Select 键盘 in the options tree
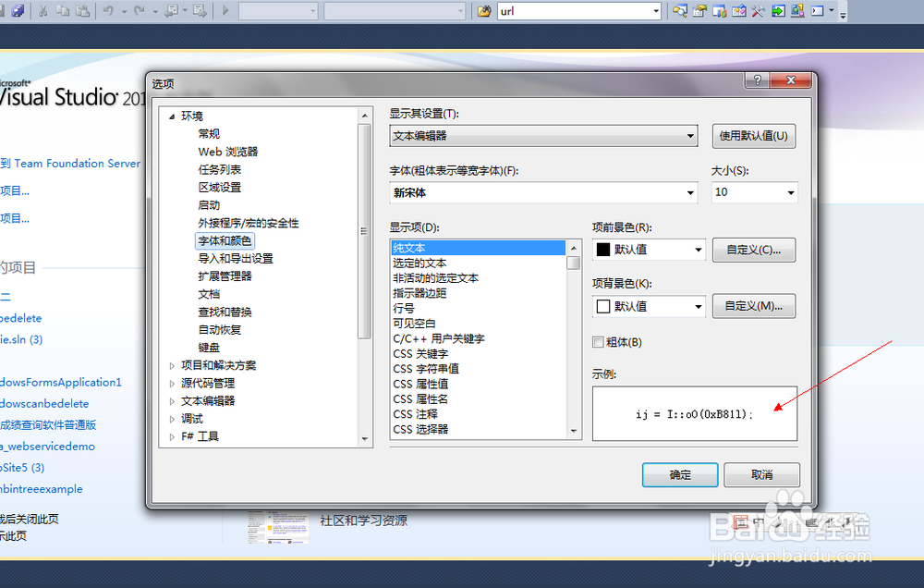The width and height of the screenshot is (924, 588). [x=209, y=348]
